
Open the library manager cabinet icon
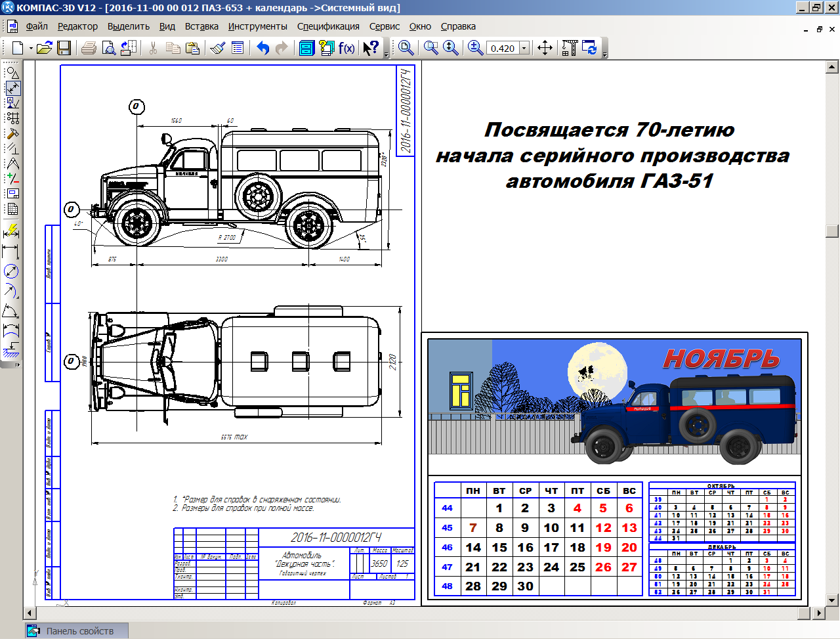[x=306, y=48]
